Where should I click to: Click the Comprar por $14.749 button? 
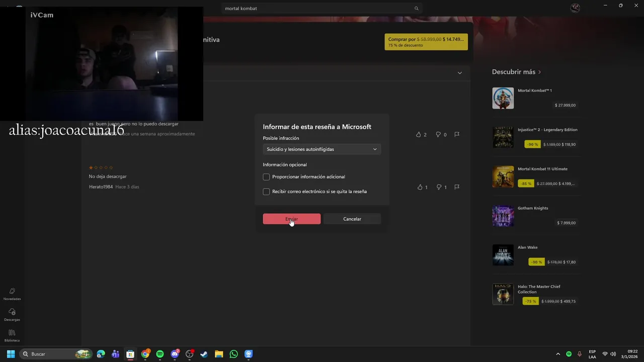point(426,42)
